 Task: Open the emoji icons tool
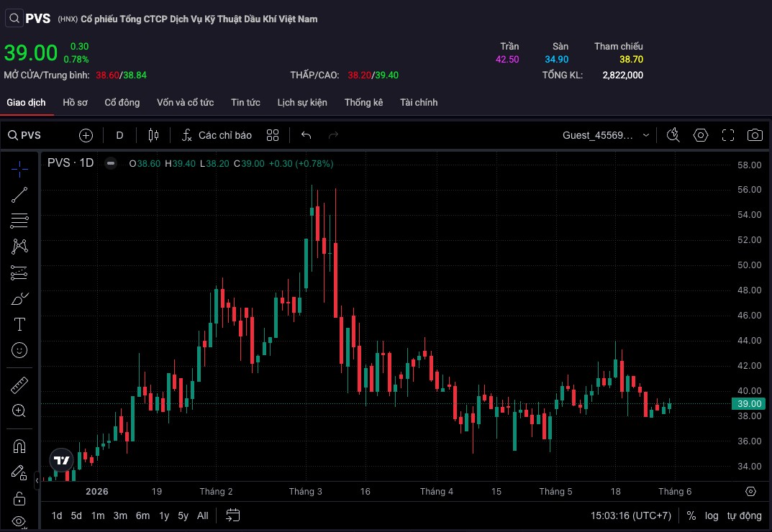[x=19, y=350]
